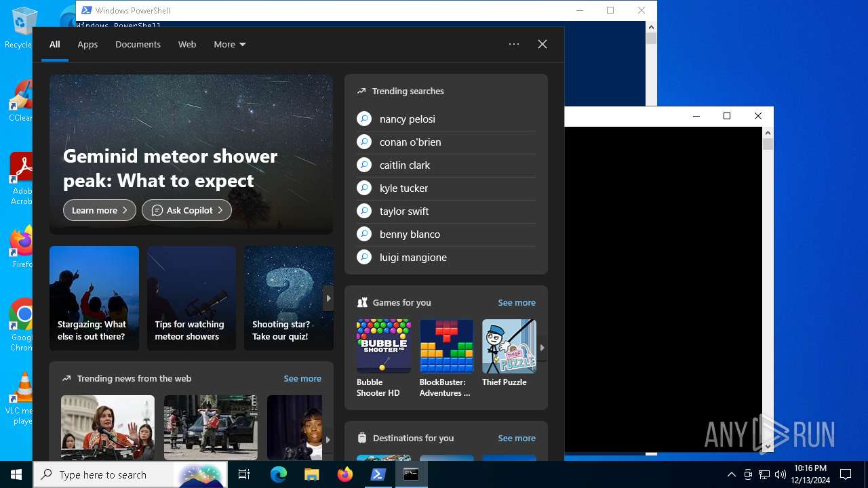Open the taskbar clock and date

tap(810, 474)
